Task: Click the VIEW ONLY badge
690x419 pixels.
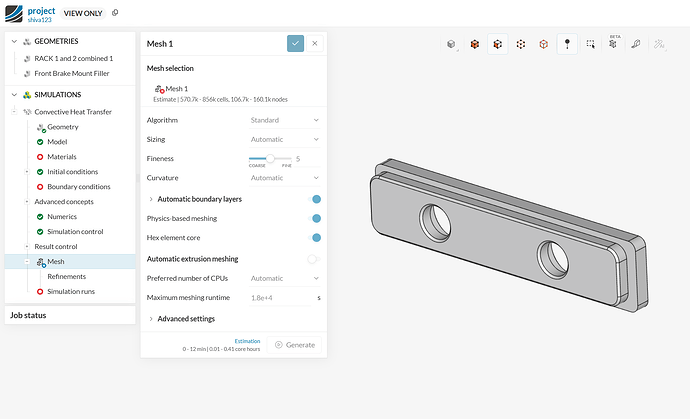Action: point(83,13)
